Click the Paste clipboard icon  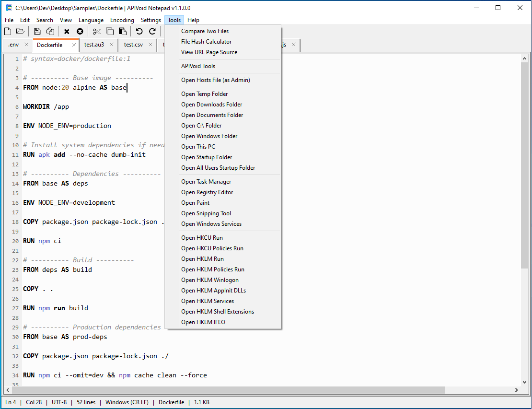(x=123, y=32)
